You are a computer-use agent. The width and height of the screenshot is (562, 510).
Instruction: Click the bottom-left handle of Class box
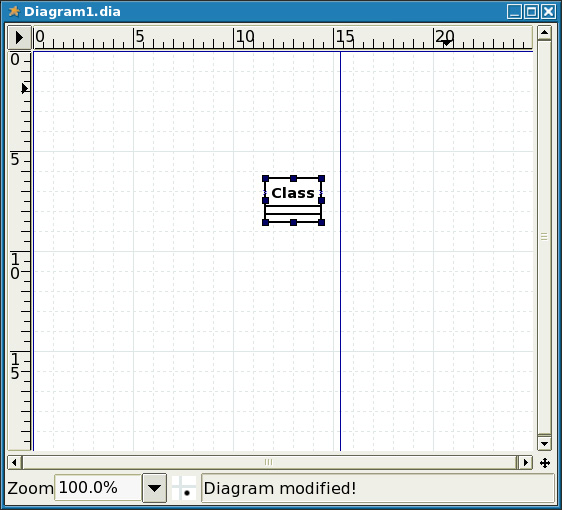265,223
